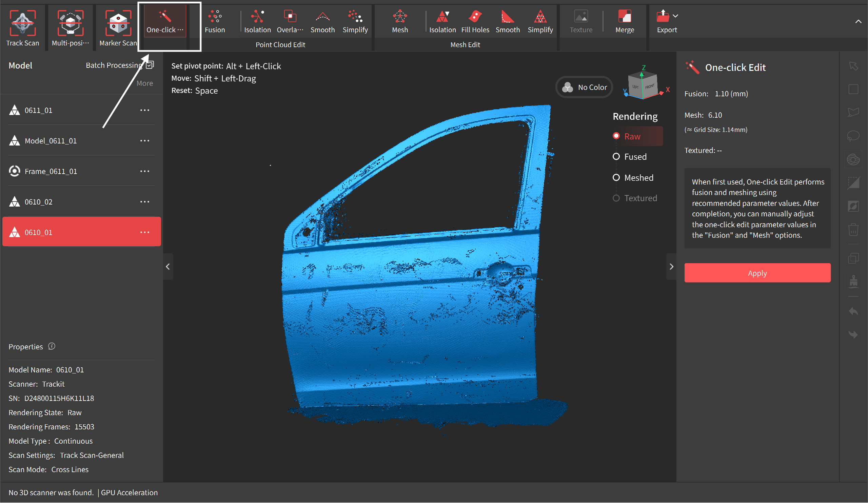
Task: Click the view orientation cube
Action: click(643, 85)
